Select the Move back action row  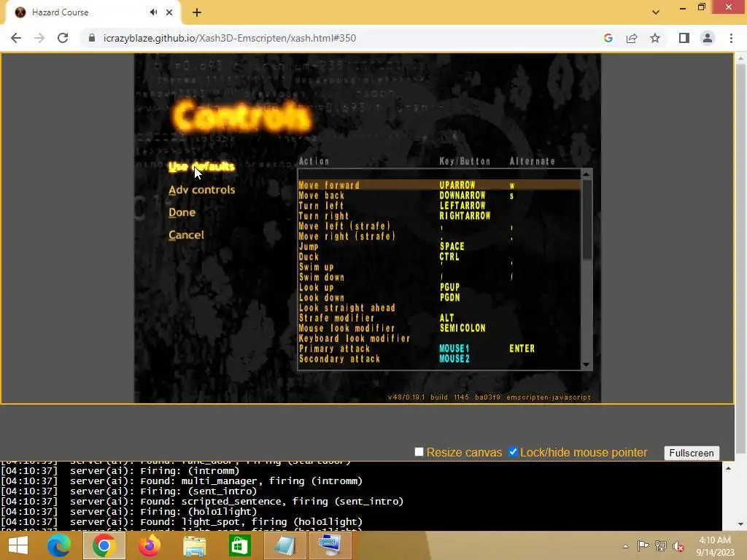click(x=439, y=195)
